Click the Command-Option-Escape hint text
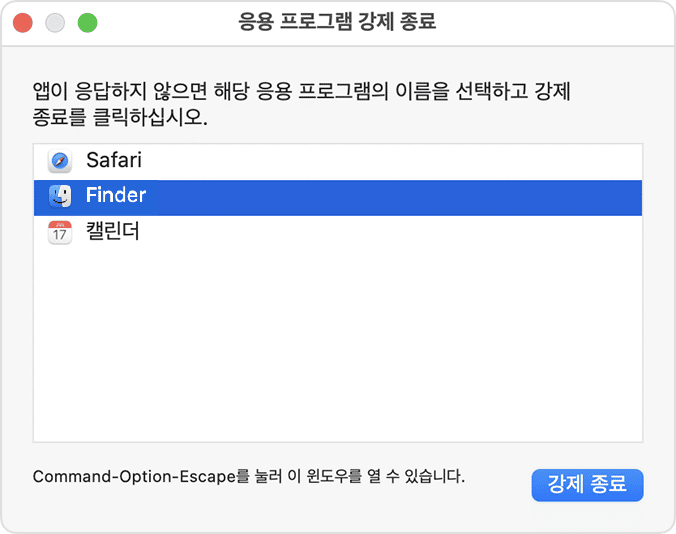 pos(249,476)
